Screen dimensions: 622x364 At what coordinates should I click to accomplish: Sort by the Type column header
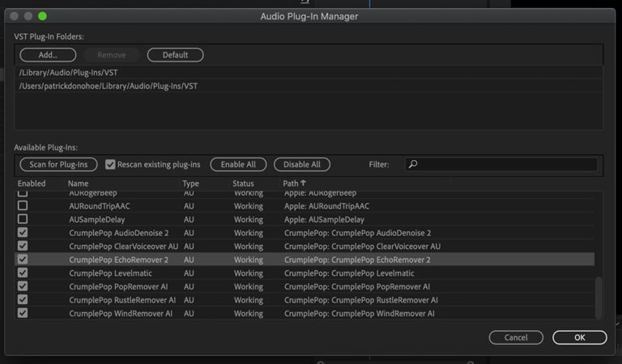click(190, 184)
